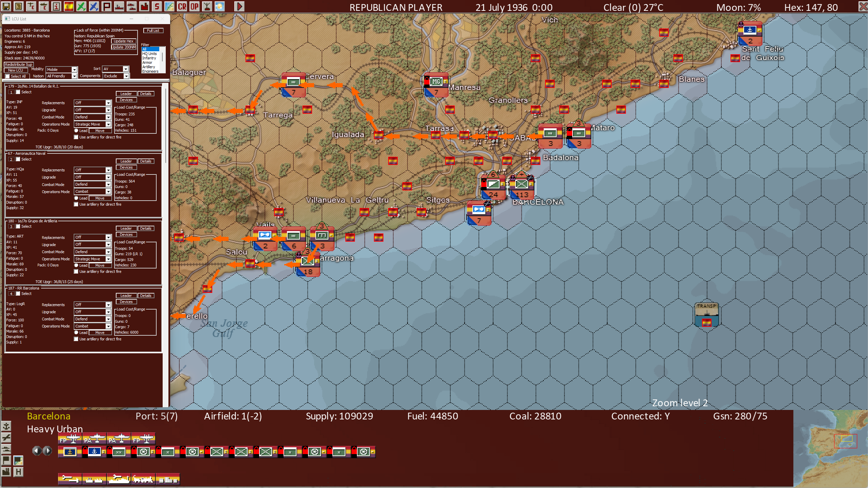
Task: Select the Lead radio for 14 Batallon
Action: (x=76, y=131)
